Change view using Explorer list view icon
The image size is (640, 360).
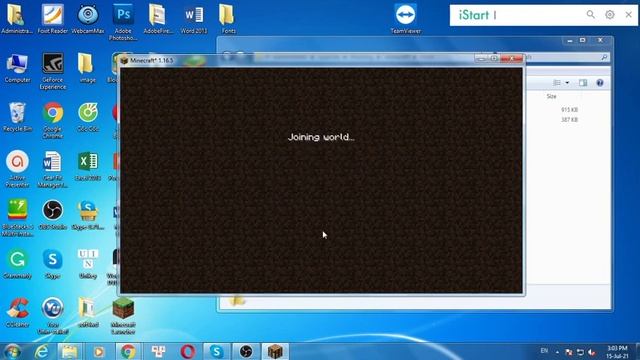click(557, 83)
